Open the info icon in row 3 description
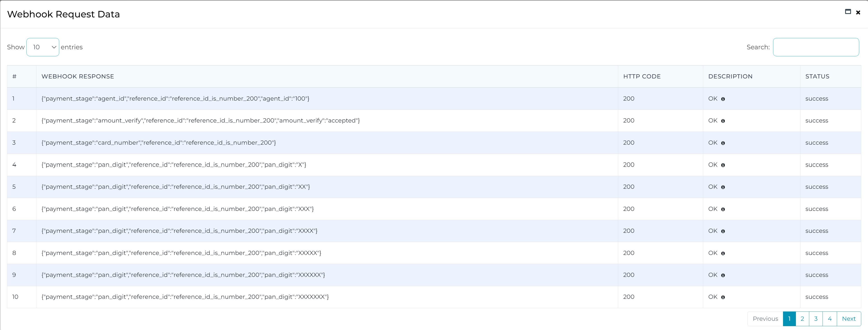The width and height of the screenshot is (868, 330). pyautogui.click(x=723, y=143)
